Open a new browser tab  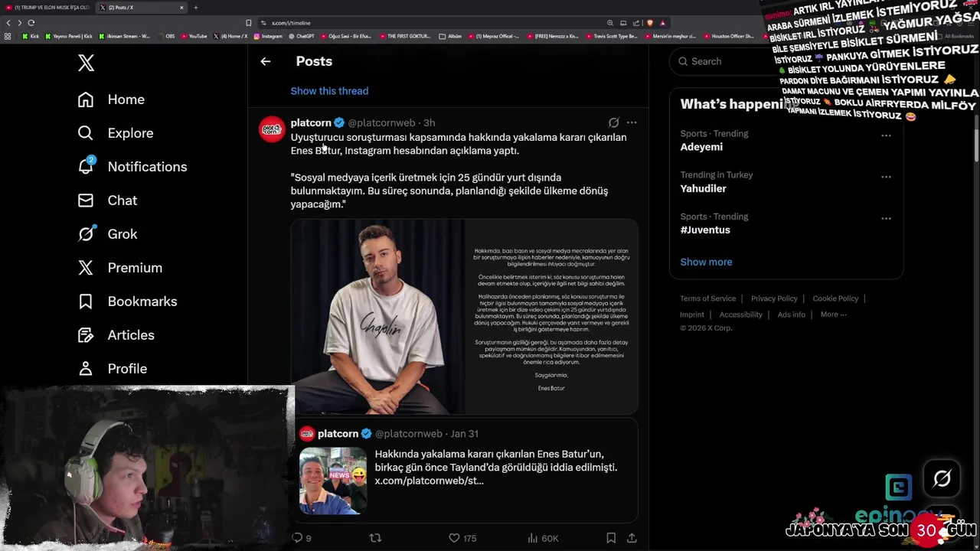tap(195, 8)
